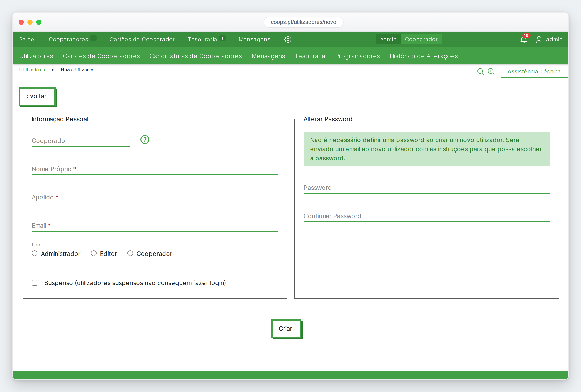
Task: Select the Editor user type
Action: coord(93,253)
